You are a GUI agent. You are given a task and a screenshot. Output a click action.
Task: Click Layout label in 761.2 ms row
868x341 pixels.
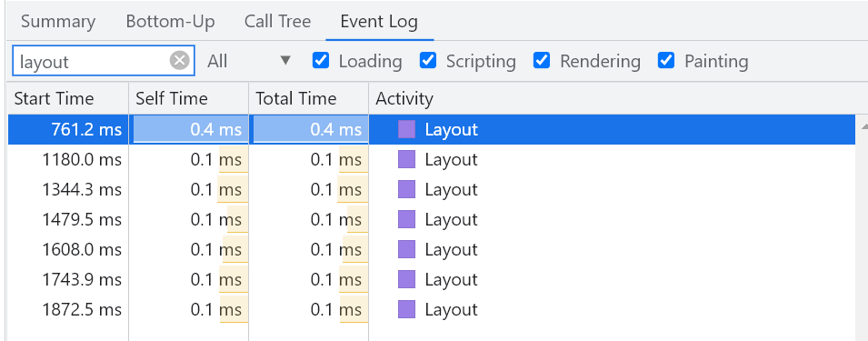(451, 130)
